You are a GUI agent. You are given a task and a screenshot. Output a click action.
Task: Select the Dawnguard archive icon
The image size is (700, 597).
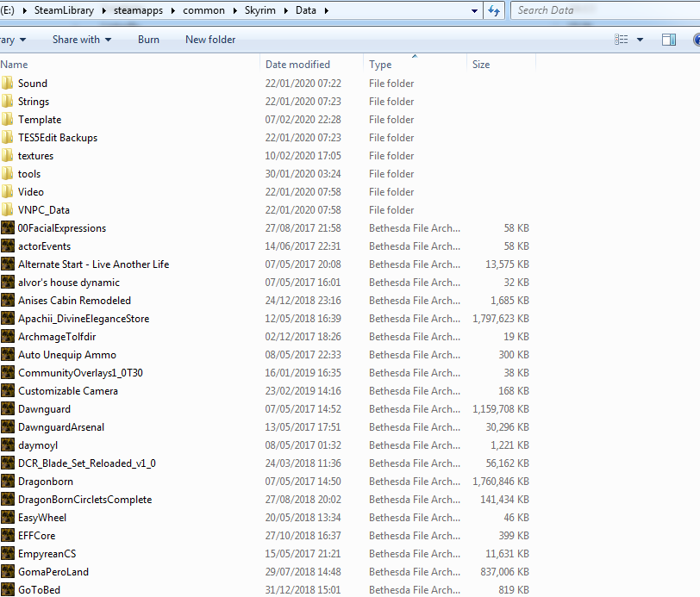8,408
